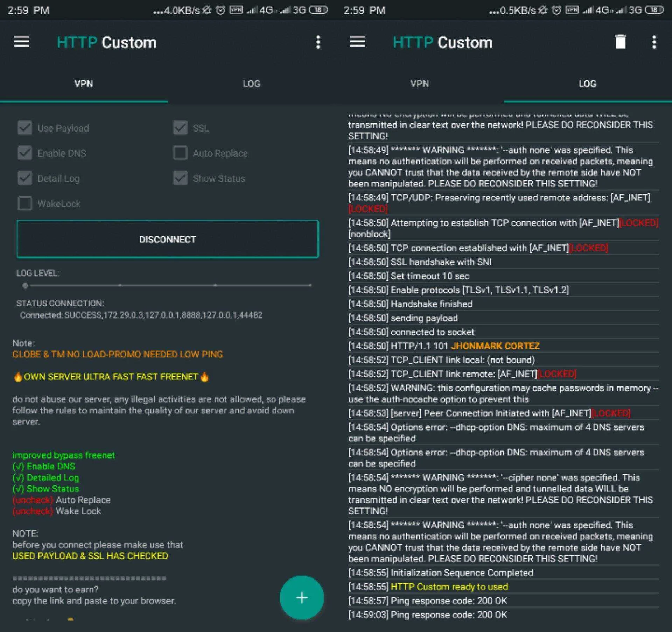Tap the '(uncheck) Auto Replace' note line

click(62, 500)
